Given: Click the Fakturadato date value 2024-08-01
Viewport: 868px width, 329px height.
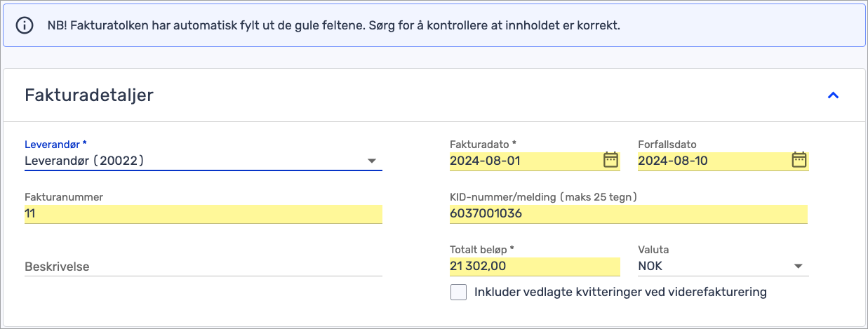Looking at the screenshot, I should pyautogui.click(x=486, y=161).
